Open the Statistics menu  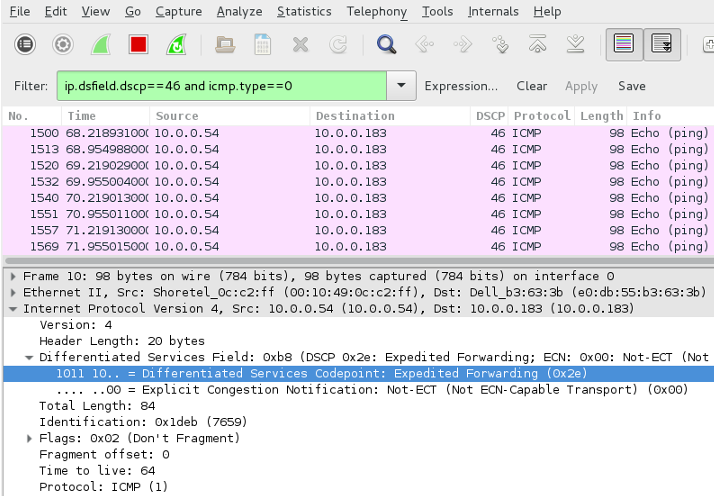tap(304, 11)
